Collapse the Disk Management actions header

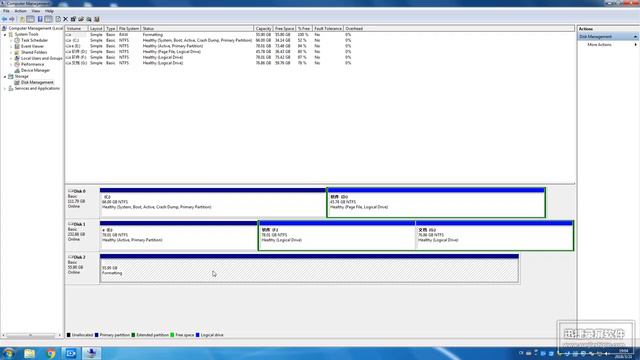coord(635,37)
